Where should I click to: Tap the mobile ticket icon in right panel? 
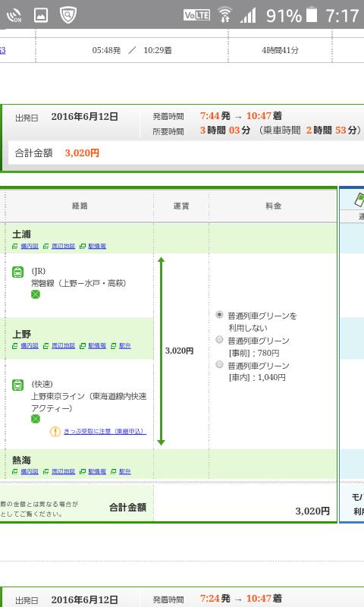359,200
